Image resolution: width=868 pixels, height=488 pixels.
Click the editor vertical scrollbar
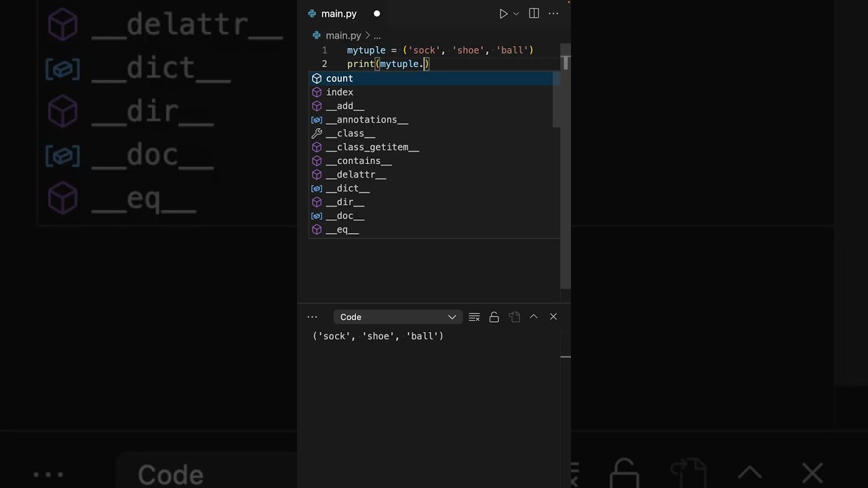point(566,167)
